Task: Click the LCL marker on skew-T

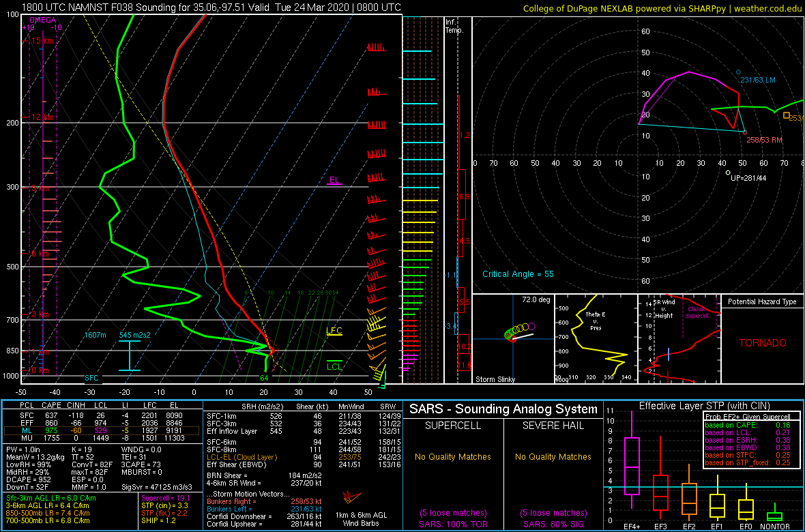Action: [334, 366]
